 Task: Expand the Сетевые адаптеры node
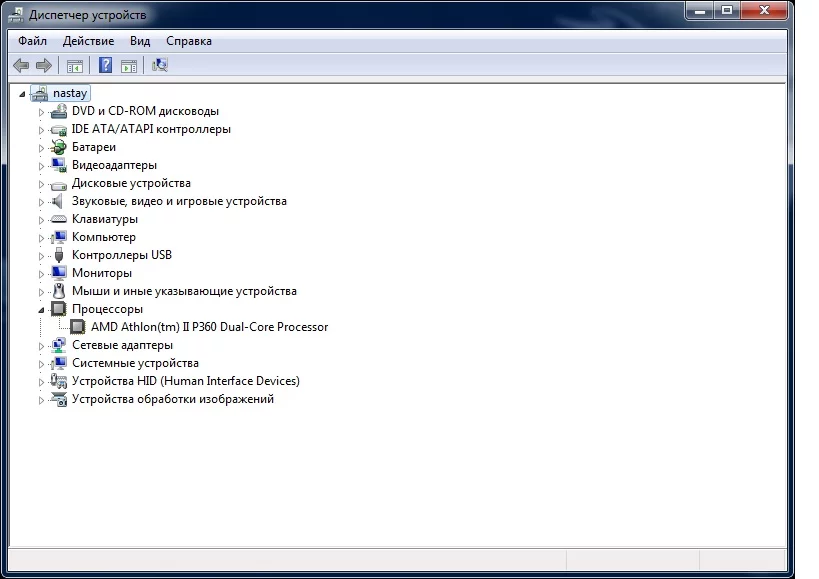[41, 346]
